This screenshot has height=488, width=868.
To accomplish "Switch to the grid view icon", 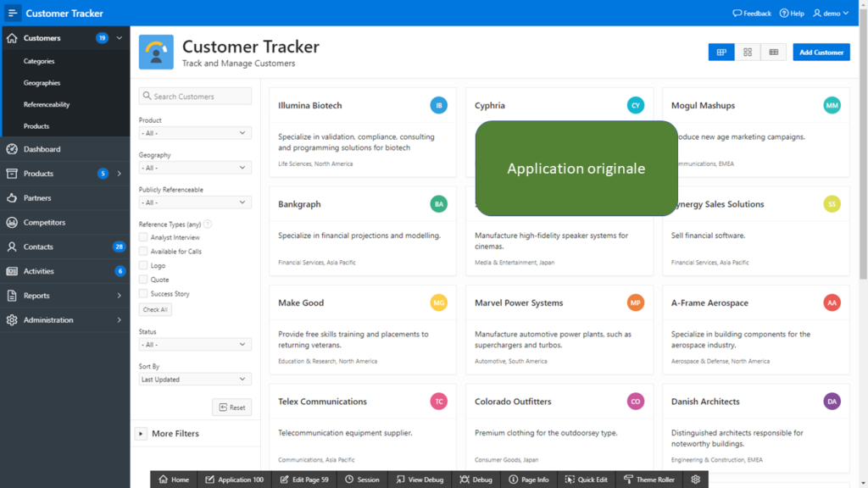I will (x=748, y=52).
